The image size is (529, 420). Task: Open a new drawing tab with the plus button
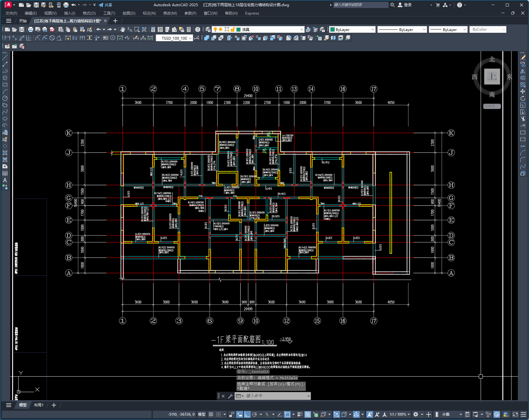[x=115, y=21]
